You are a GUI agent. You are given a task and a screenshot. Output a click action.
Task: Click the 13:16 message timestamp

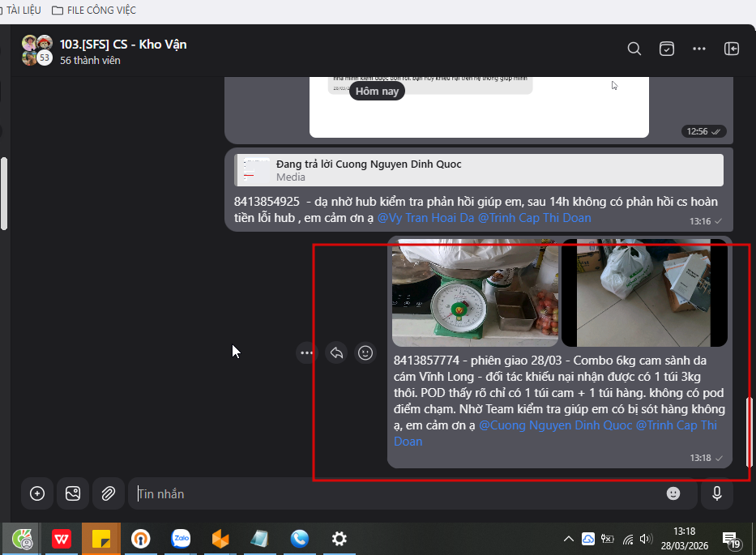pyautogui.click(x=700, y=221)
